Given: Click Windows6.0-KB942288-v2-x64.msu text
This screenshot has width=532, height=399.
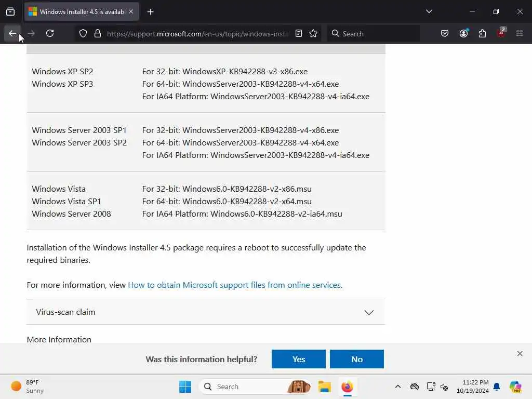Looking at the screenshot, I should click(247, 202).
